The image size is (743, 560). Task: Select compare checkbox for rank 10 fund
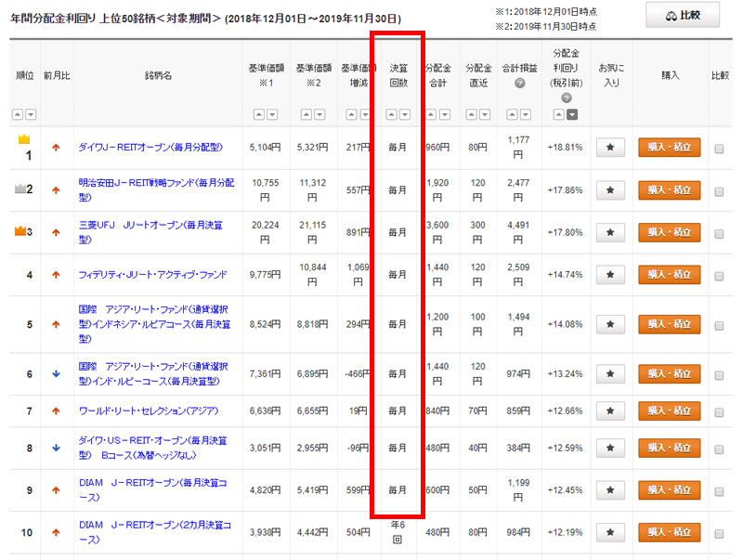click(719, 532)
